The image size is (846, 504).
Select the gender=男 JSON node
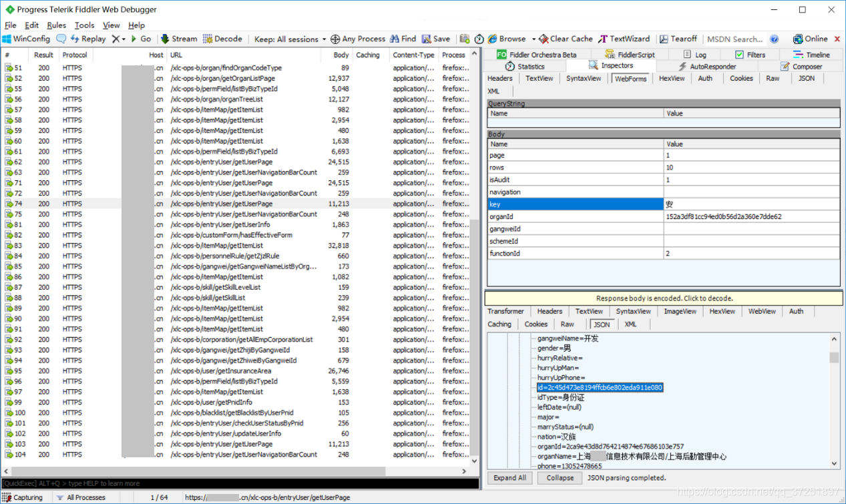click(554, 348)
